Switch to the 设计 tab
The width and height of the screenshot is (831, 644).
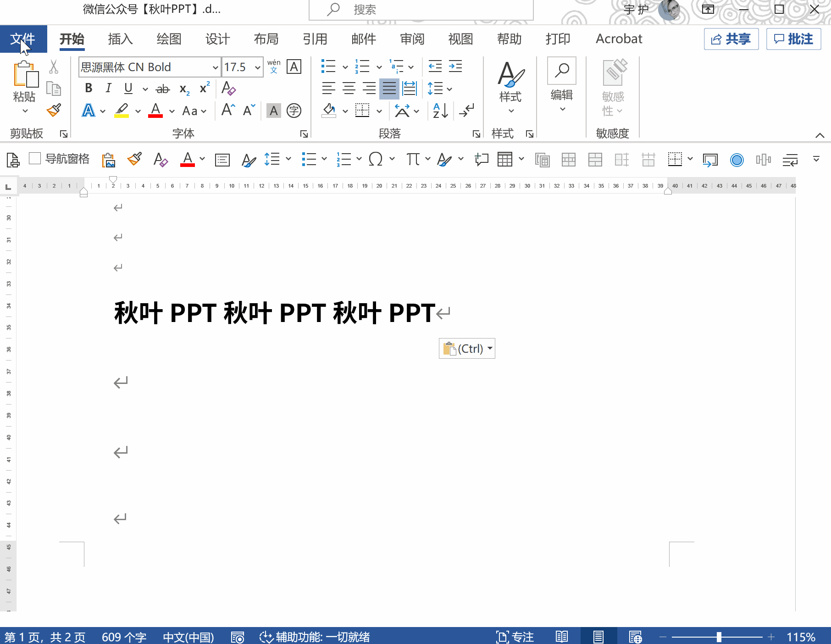217,39
